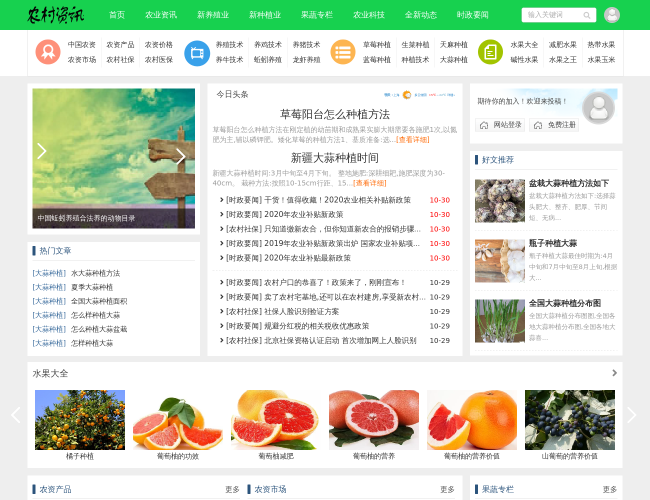Open the 农业资讯 nav item

(161, 15)
